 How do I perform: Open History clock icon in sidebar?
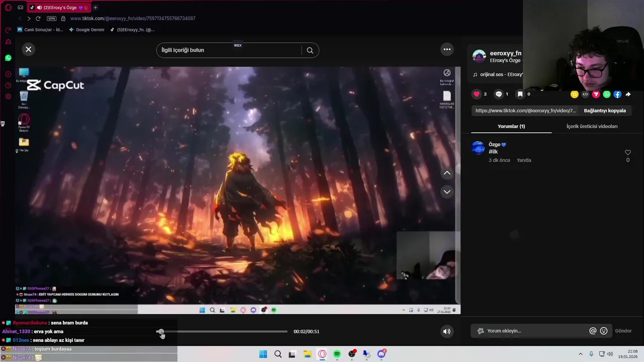tap(8, 85)
